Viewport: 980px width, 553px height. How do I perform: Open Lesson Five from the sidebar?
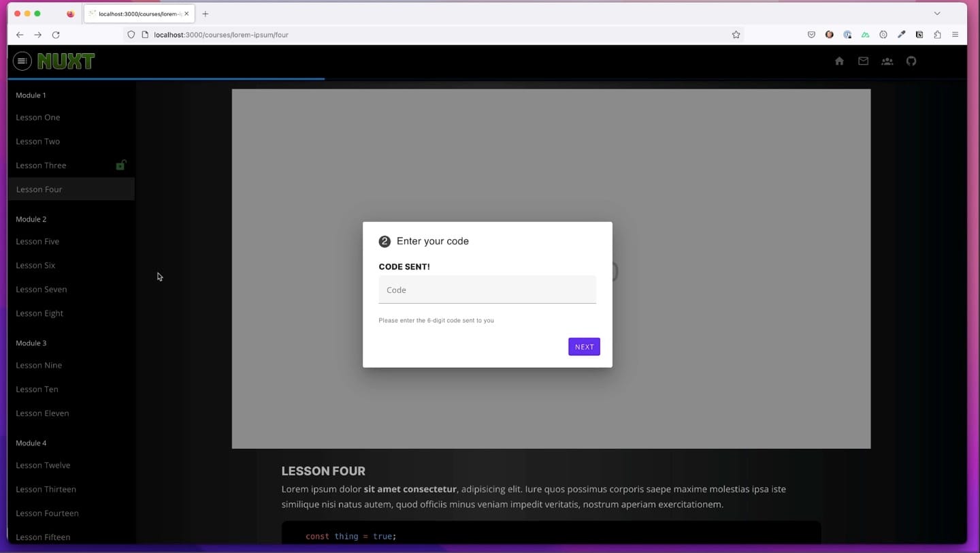coord(37,241)
